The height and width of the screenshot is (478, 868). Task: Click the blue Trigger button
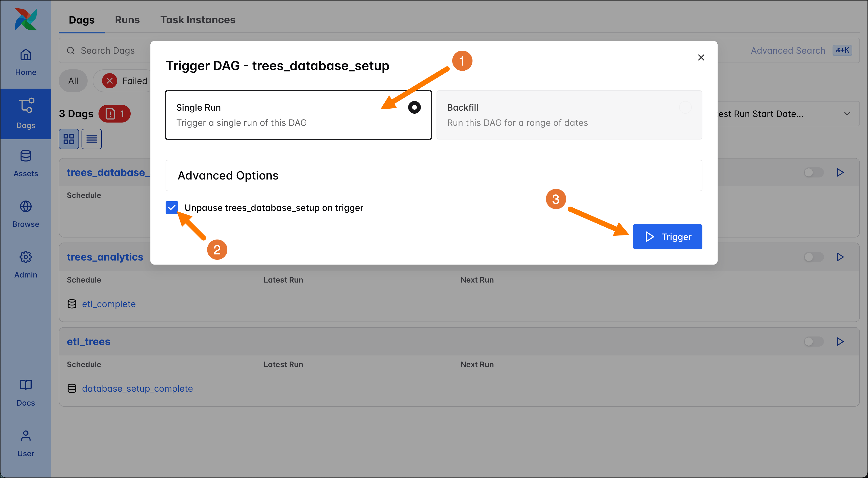click(x=667, y=236)
